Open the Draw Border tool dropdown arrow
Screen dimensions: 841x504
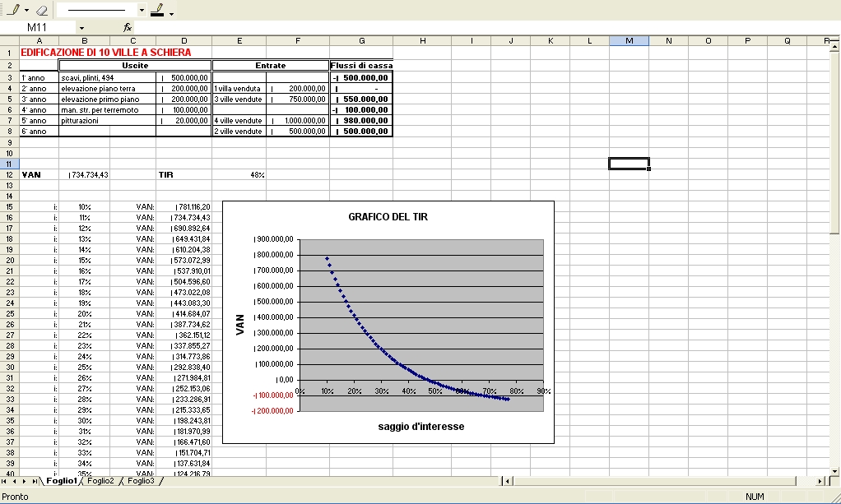point(26,12)
